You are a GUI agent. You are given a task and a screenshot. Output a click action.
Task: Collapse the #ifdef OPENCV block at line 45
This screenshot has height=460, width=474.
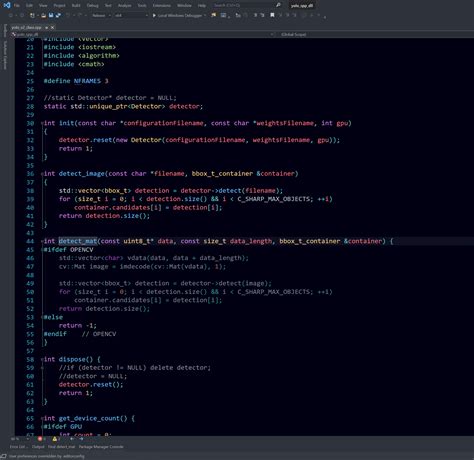coord(42,250)
